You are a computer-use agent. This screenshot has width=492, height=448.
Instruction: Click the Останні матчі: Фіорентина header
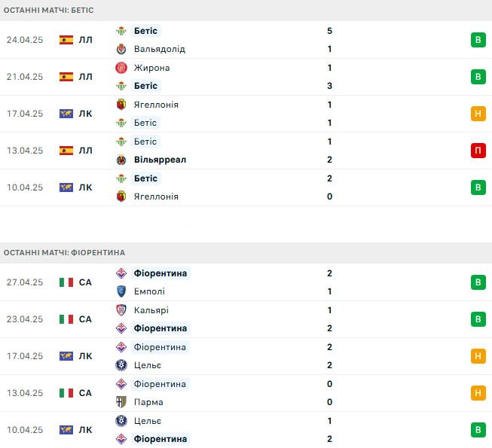(64, 253)
